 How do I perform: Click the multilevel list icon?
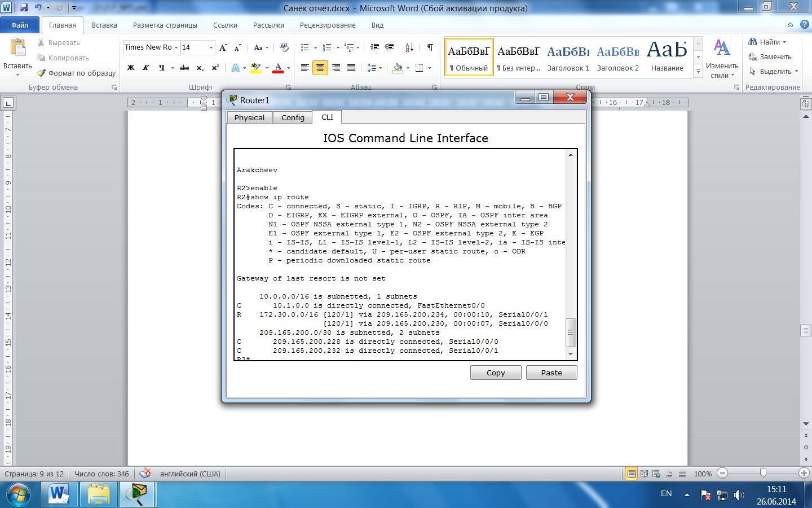tap(350, 47)
